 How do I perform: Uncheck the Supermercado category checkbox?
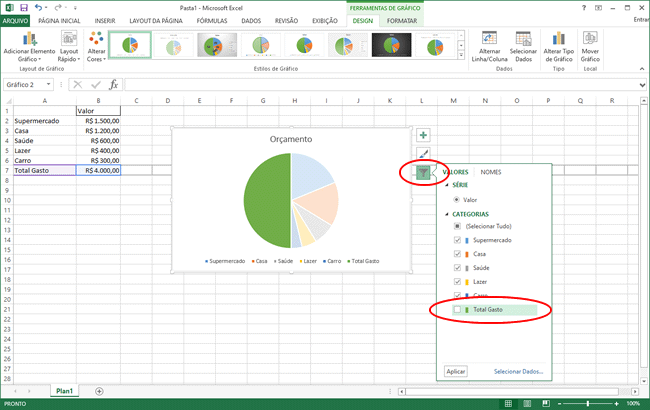pyautogui.click(x=458, y=241)
